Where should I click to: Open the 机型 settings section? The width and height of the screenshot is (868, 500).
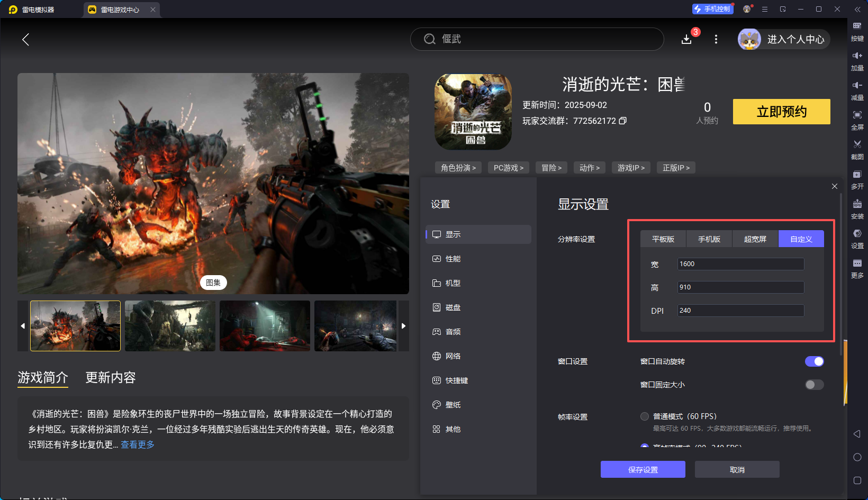[x=478, y=283]
